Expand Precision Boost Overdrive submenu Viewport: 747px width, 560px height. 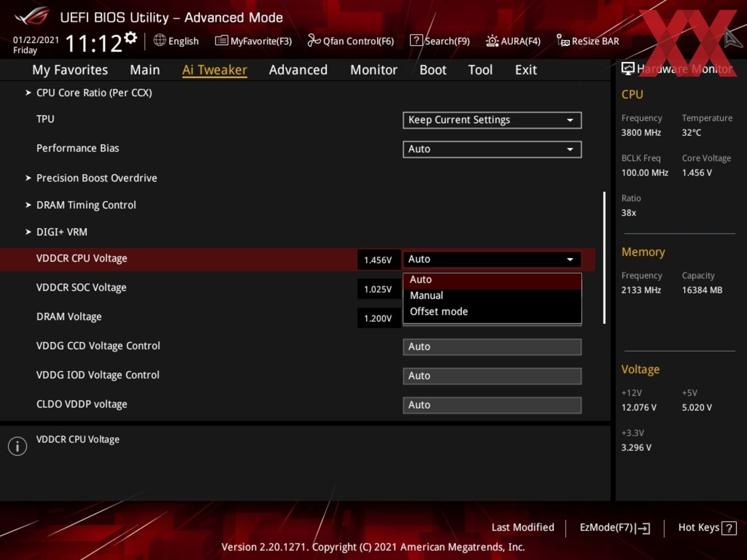pos(96,178)
